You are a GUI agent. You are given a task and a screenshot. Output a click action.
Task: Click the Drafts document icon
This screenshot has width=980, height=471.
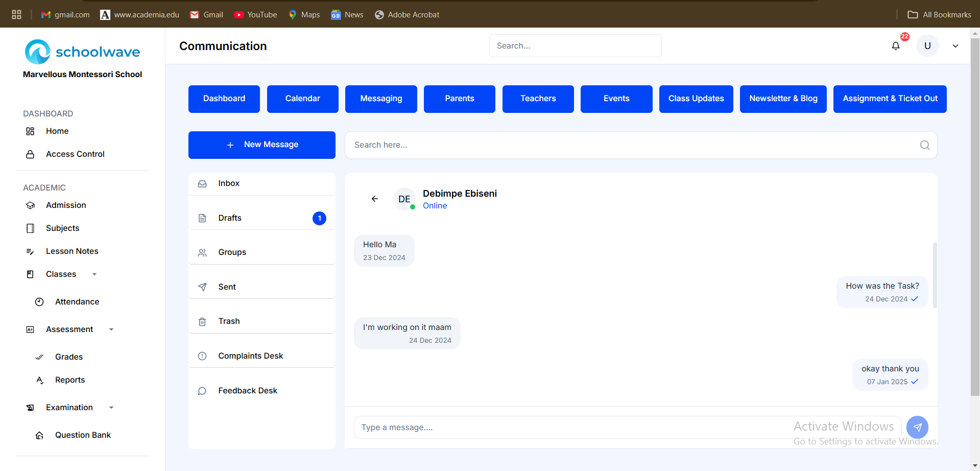pyautogui.click(x=202, y=218)
